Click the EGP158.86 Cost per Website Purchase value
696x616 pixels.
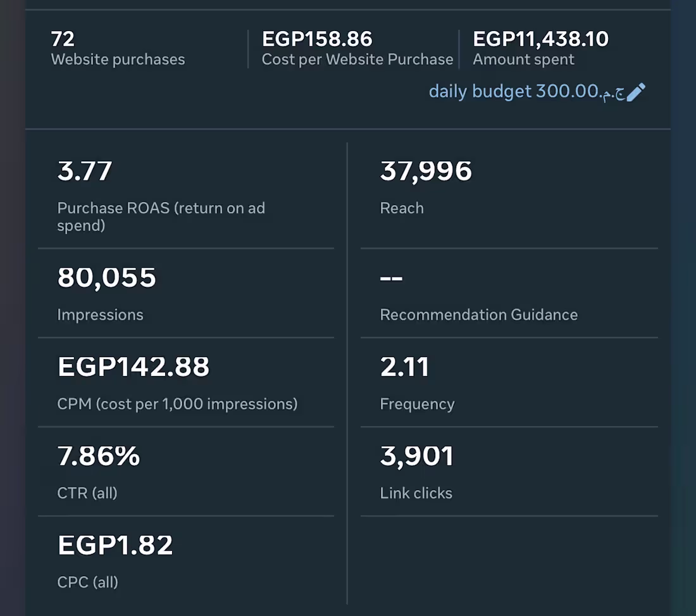pos(317,39)
